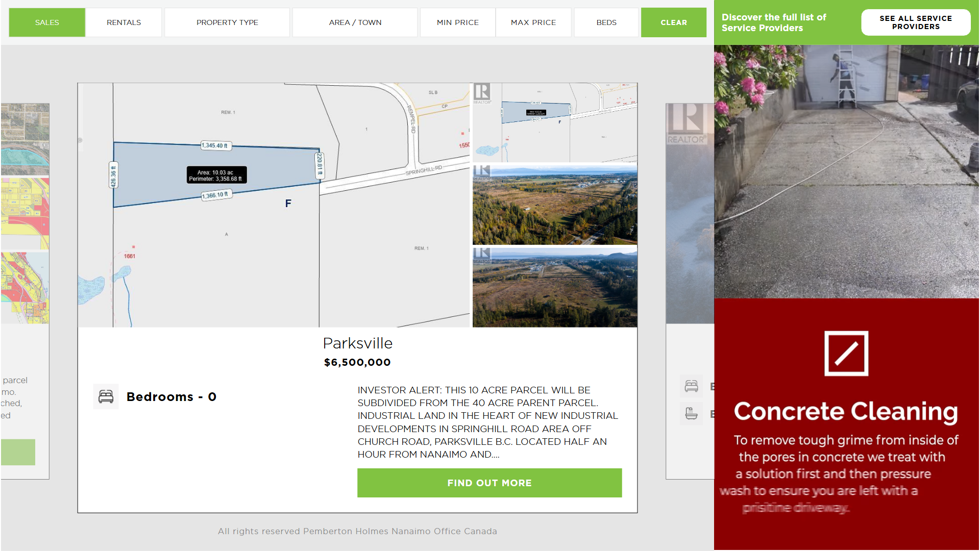Click See All Service Providers button
The height and width of the screenshot is (551, 980).
tap(915, 22)
